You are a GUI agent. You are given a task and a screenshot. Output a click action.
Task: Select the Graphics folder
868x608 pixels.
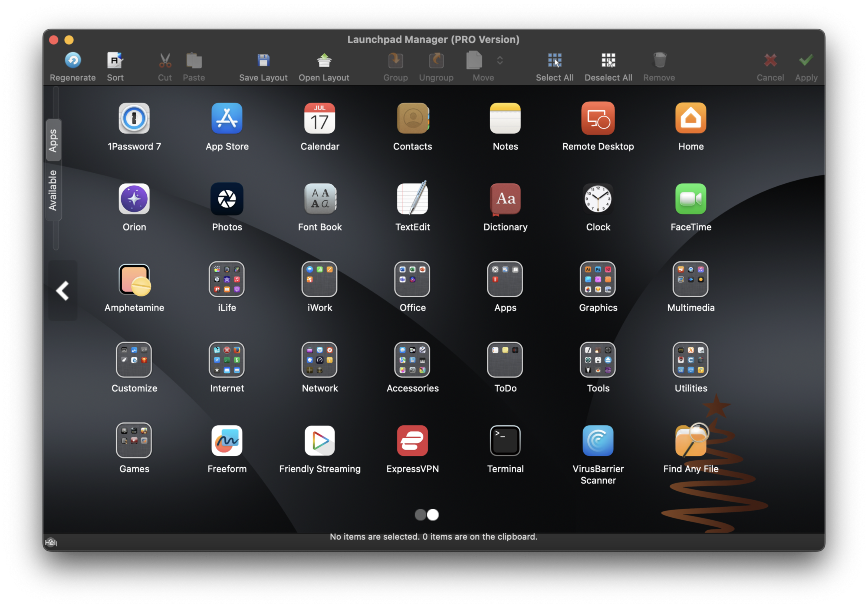point(598,280)
